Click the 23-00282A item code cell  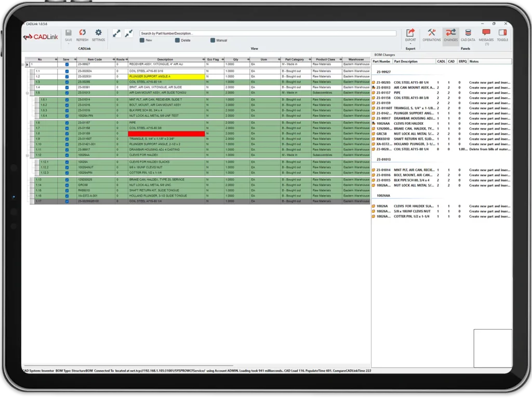point(96,71)
